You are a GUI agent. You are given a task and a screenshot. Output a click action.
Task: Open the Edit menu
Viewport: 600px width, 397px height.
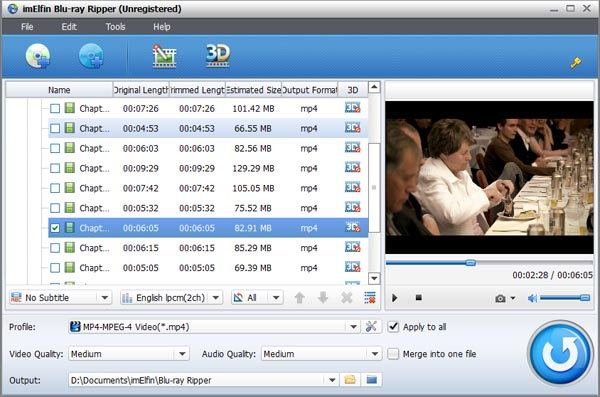pos(69,27)
